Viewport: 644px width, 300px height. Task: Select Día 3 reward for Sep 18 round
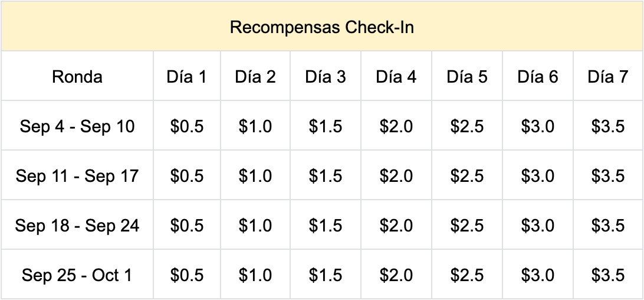click(x=326, y=226)
